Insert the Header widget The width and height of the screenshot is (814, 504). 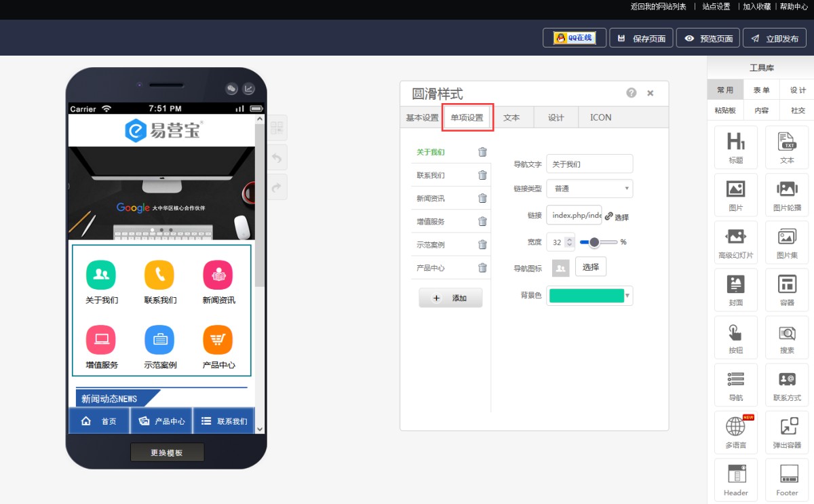(x=736, y=480)
